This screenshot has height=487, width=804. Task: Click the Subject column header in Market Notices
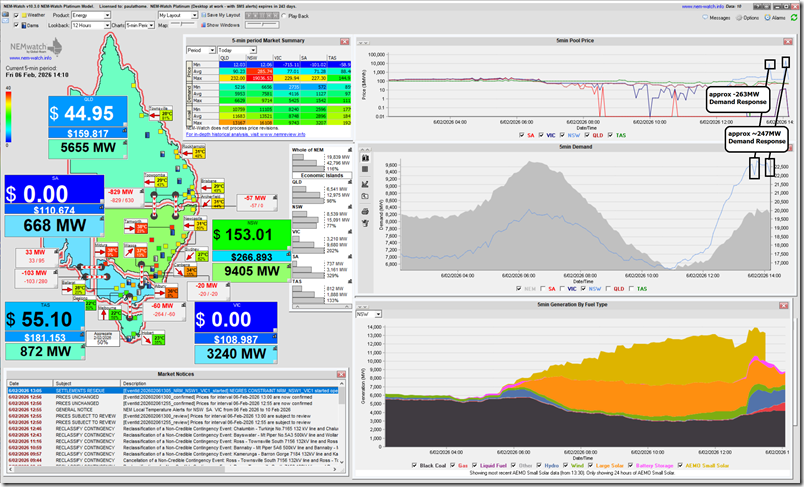coord(87,383)
